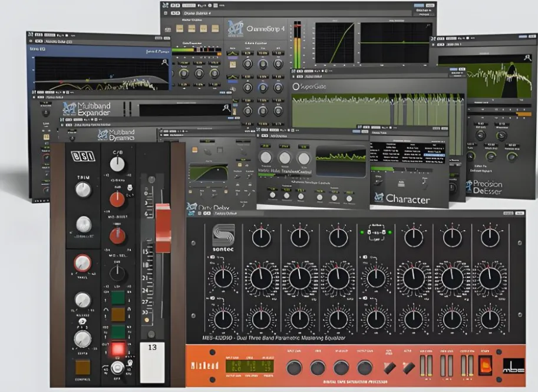Click the amber button in Dirty Delay window
This screenshot has width=538, height=392.
pyautogui.click(x=195, y=150)
